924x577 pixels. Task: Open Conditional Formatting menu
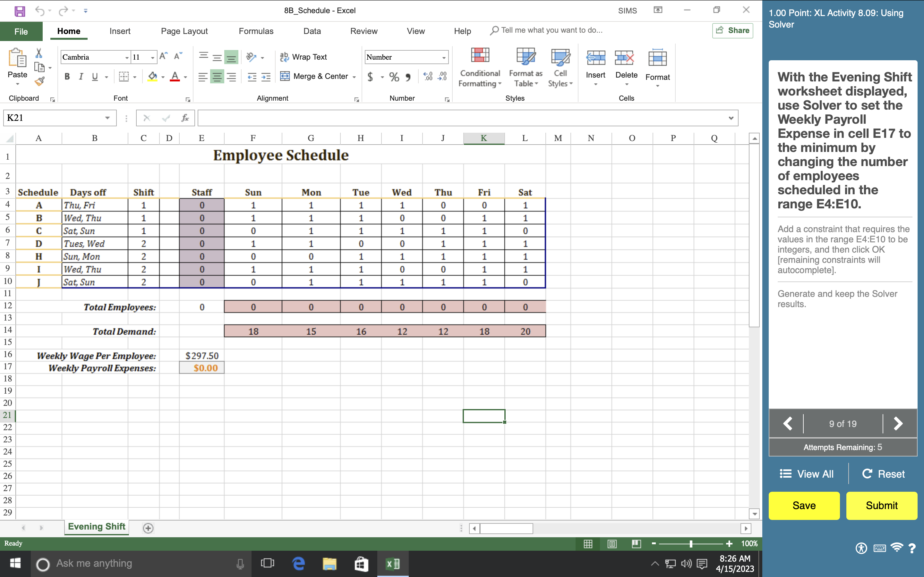tap(480, 68)
